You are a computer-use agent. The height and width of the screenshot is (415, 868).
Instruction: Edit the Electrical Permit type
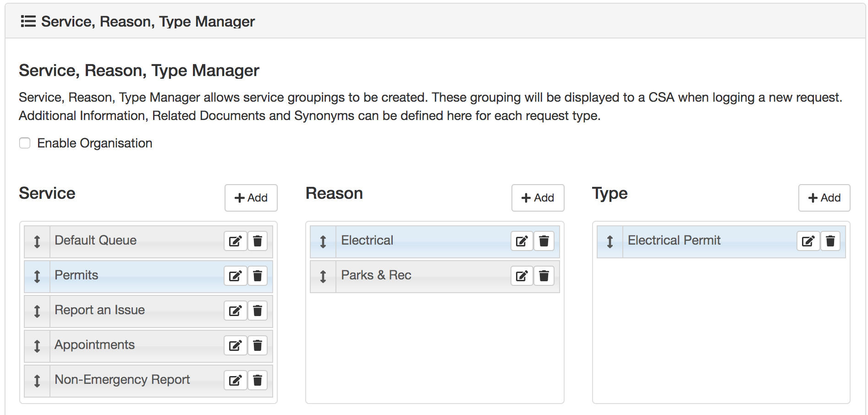808,241
